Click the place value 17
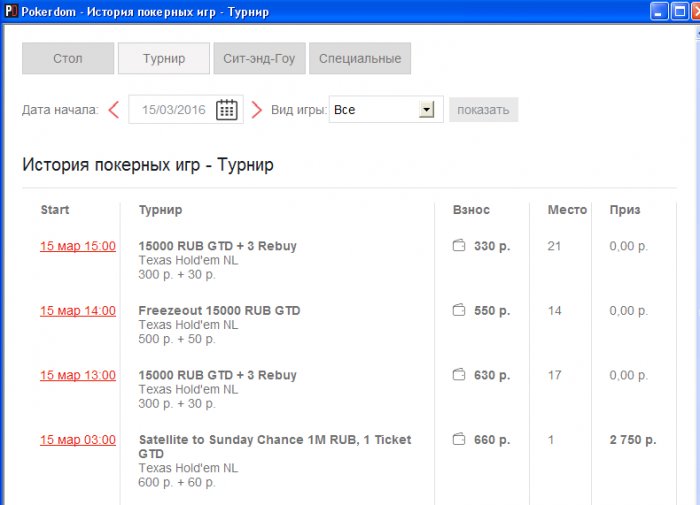 (554, 375)
